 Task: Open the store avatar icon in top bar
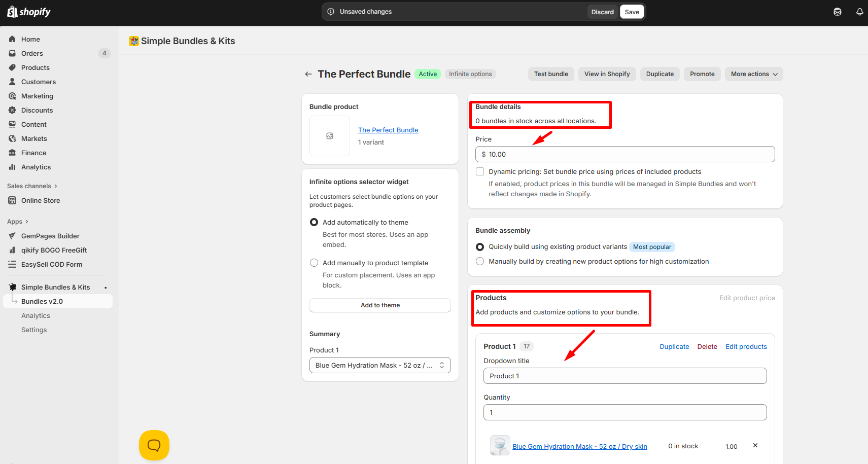837,12
